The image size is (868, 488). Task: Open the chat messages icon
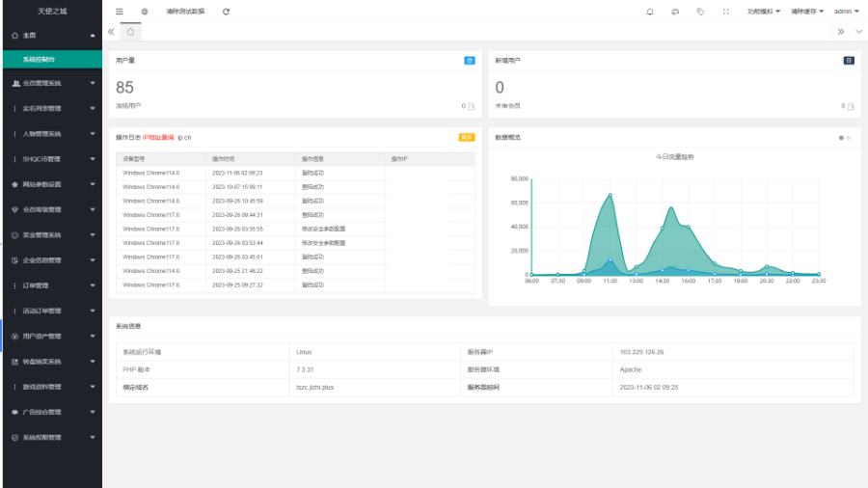point(675,12)
